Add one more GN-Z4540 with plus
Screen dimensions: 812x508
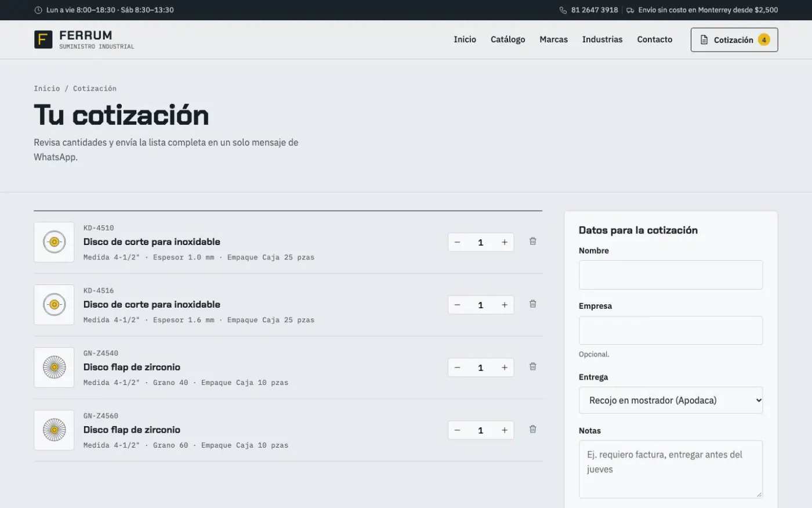click(x=505, y=368)
